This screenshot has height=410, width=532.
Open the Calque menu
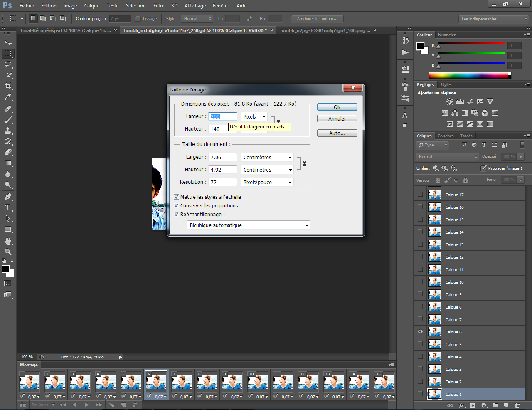tap(92, 6)
